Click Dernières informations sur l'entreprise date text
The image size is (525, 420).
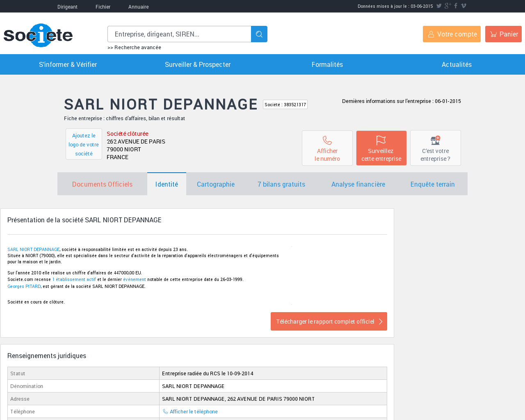point(402,101)
